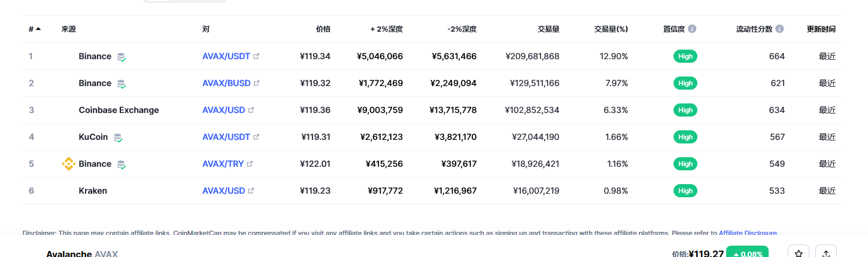Image resolution: width=868 pixels, height=257 pixels.
Task: Click the external link icon after AVAX/TRY
Action: coord(250,164)
